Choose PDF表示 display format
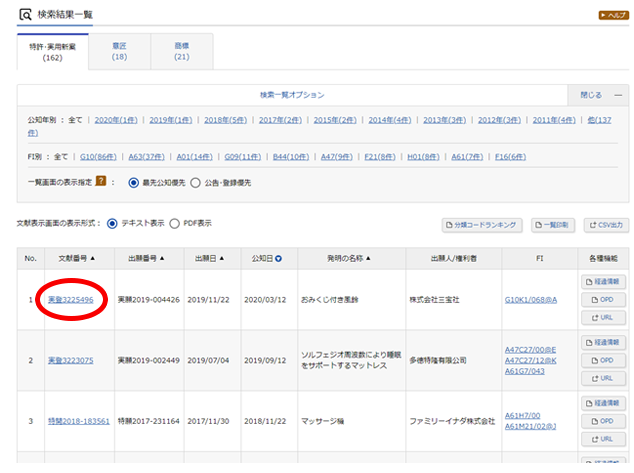This screenshot has height=473, width=634. pos(175,223)
